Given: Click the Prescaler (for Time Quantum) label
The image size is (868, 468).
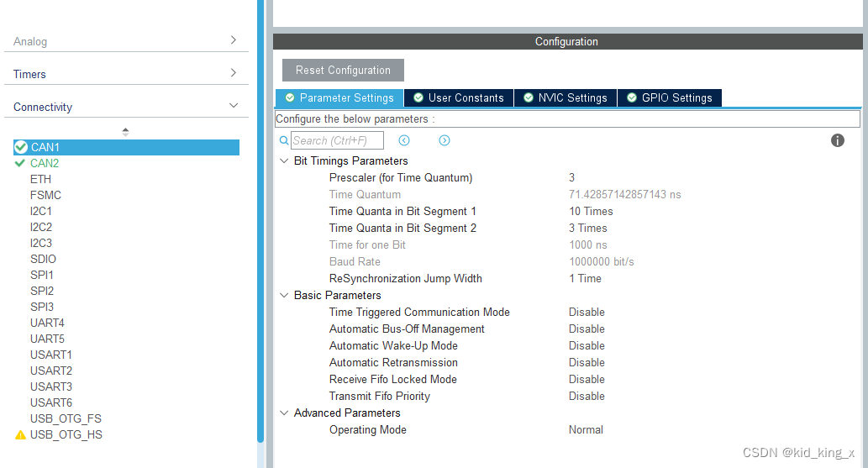Looking at the screenshot, I should pyautogui.click(x=401, y=178).
